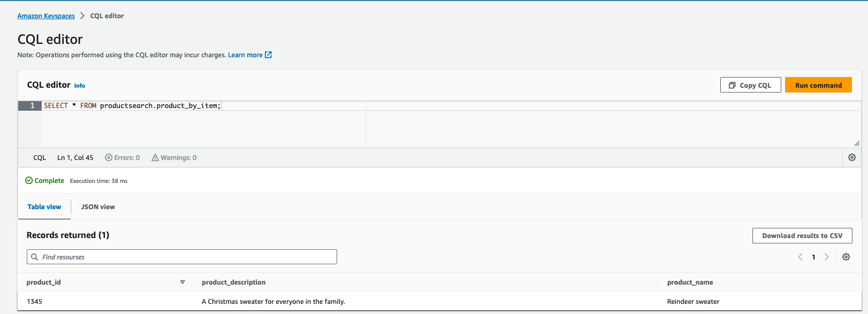Click the Warnings triangle icon
868x314 pixels.
tap(155, 157)
